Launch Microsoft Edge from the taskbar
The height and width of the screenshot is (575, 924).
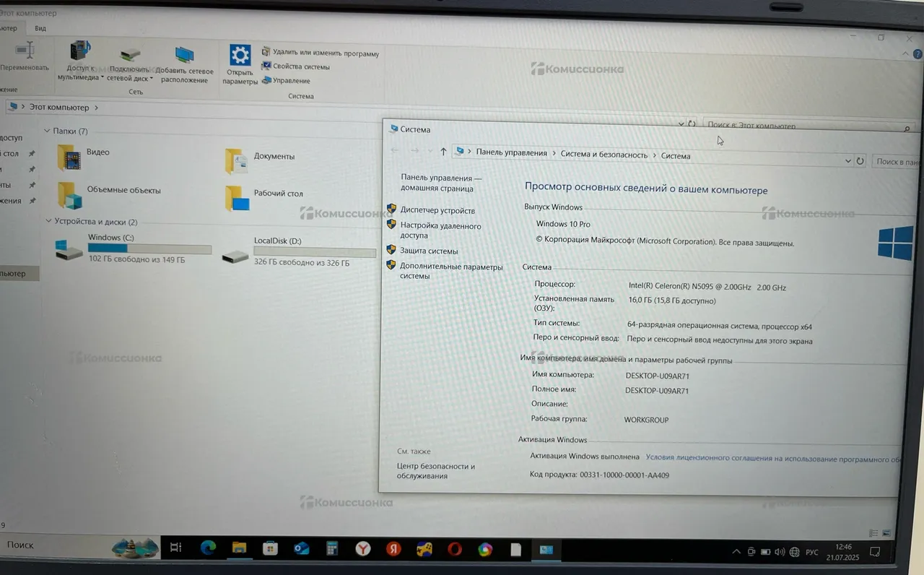(208, 548)
